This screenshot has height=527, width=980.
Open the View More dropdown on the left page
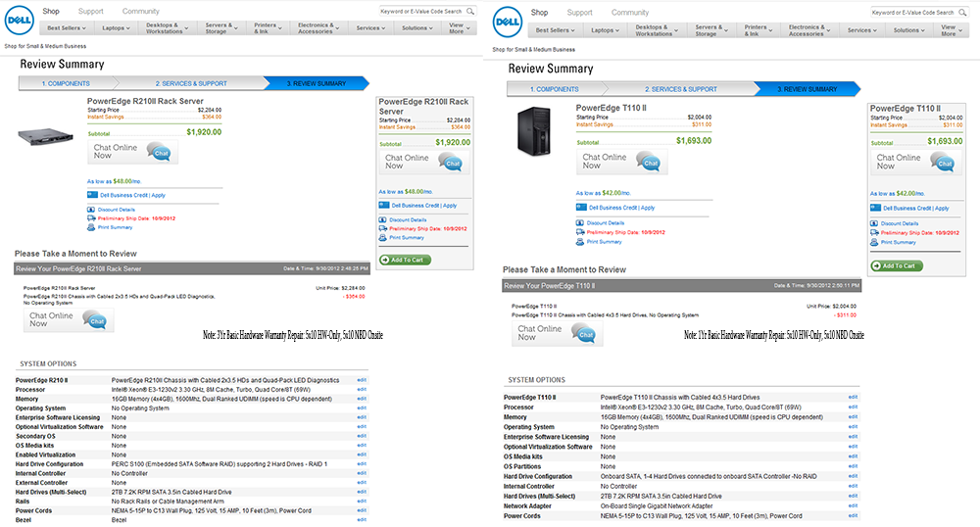[x=460, y=29]
